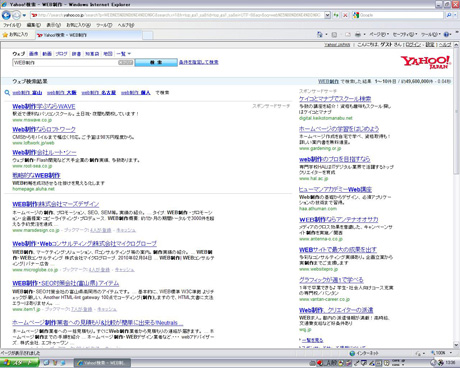Open the WEB制作ならアンテナオオサカ sponsor link
The width and height of the screenshot is (460, 368).
coord(339,220)
